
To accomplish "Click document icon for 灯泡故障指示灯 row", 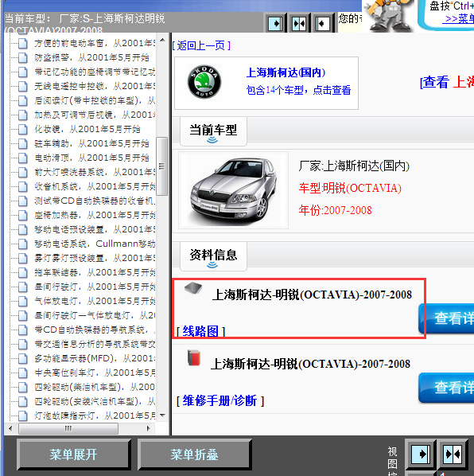I will [23, 416].
